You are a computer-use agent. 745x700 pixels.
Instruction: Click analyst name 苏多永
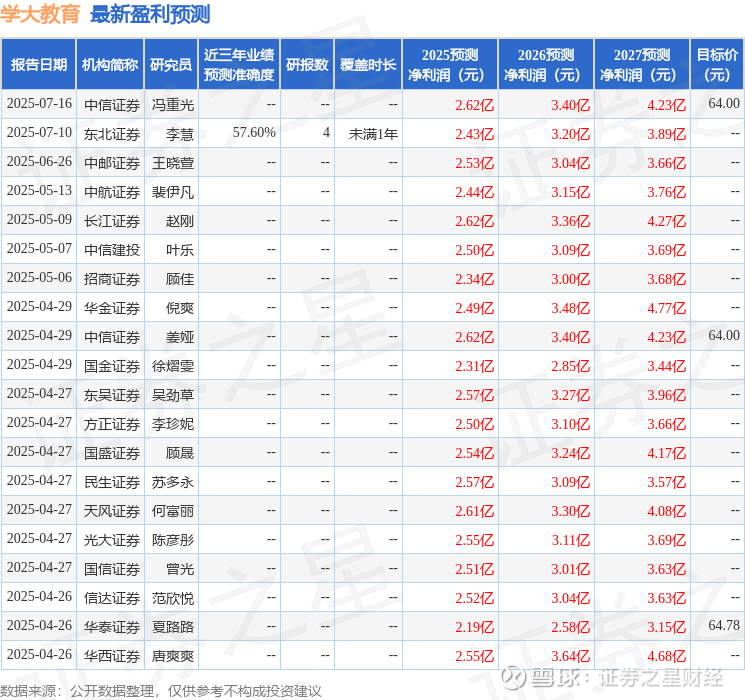[x=173, y=482]
